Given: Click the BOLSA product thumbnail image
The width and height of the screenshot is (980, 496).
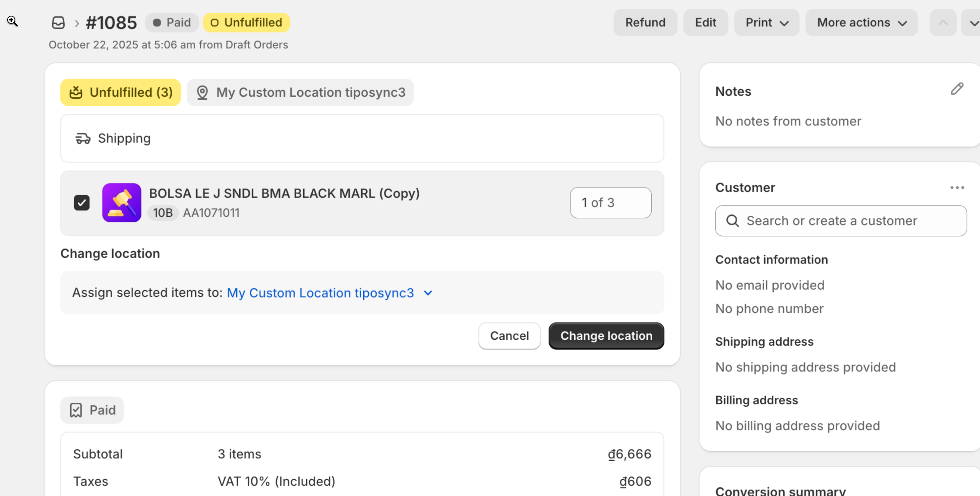Looking at the screenshot, I should pos(122,203).
